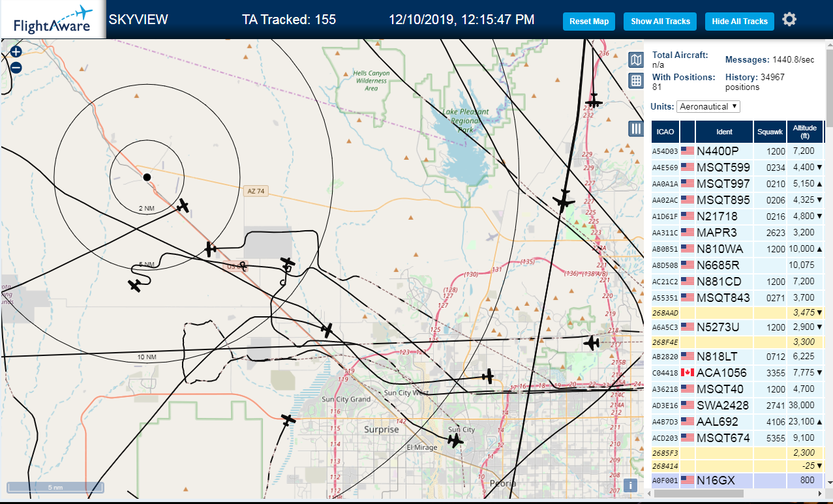
Task: Select aircraft icon left of 5 NM label
Action: (x=135, y=285)
